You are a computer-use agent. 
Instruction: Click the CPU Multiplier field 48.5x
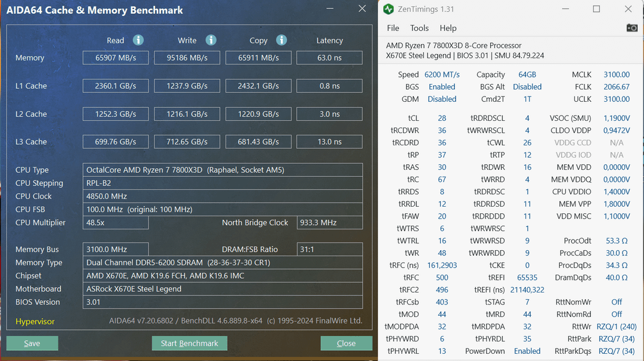116,222
